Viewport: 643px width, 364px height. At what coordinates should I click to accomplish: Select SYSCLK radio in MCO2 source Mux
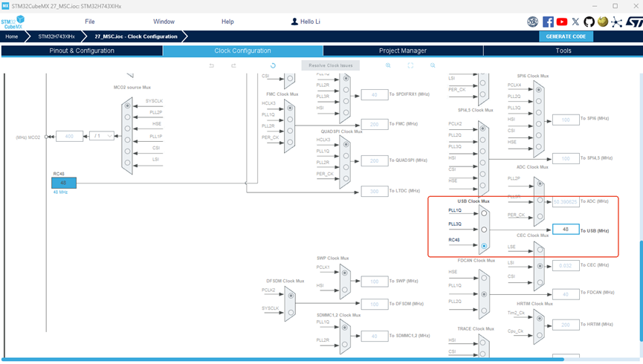[x=128, y=105]
